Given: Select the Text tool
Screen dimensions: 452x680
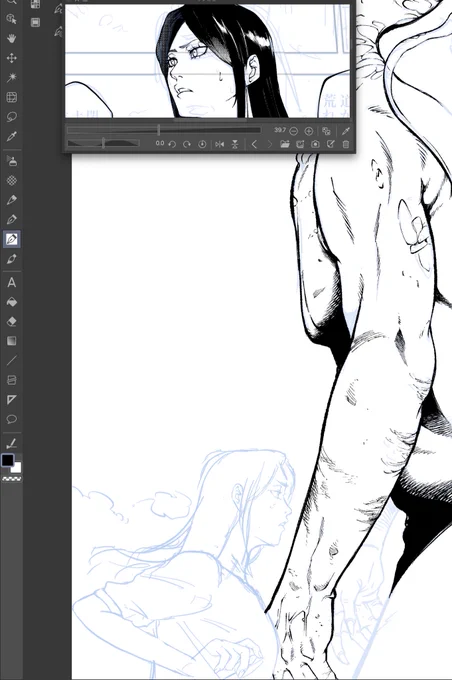Looking at the screenshot, I should (x=12, y=283).
